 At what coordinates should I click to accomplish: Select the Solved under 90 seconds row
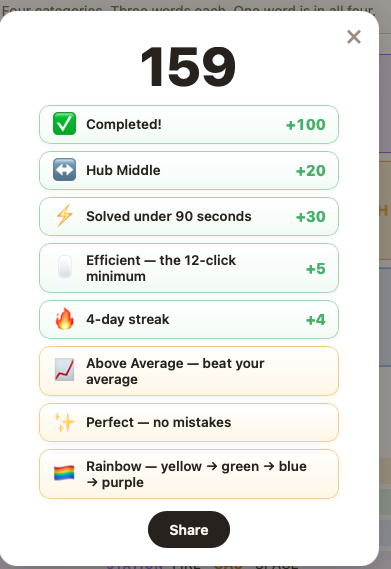point(189,217)
